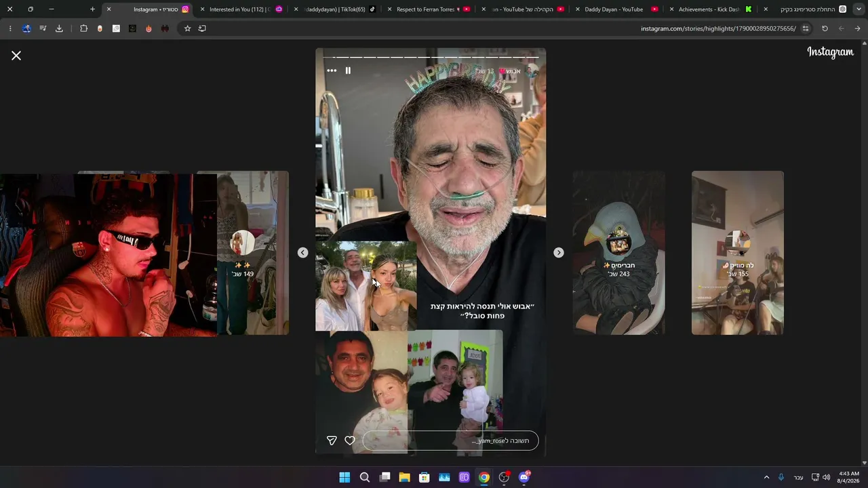The width and height of the screenshot is (868, 488).
Task: Open Task View on the taskbar
Action: 384,477
